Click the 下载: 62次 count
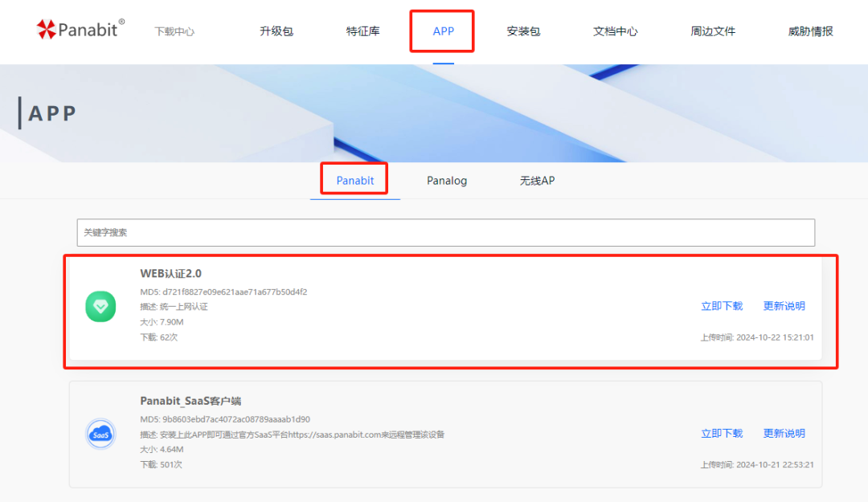868x502 pixels. point(159,337)
